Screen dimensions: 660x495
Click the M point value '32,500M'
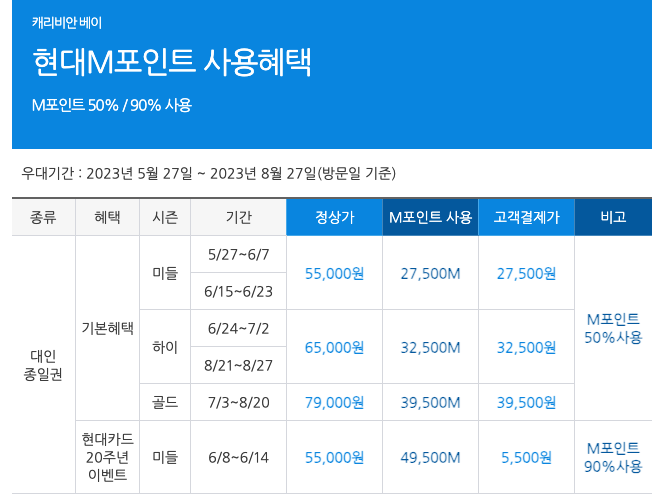coord(431,348)
